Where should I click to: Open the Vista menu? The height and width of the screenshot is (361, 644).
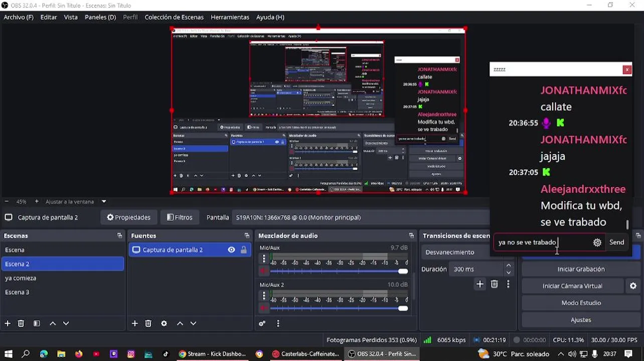point(71,17)
